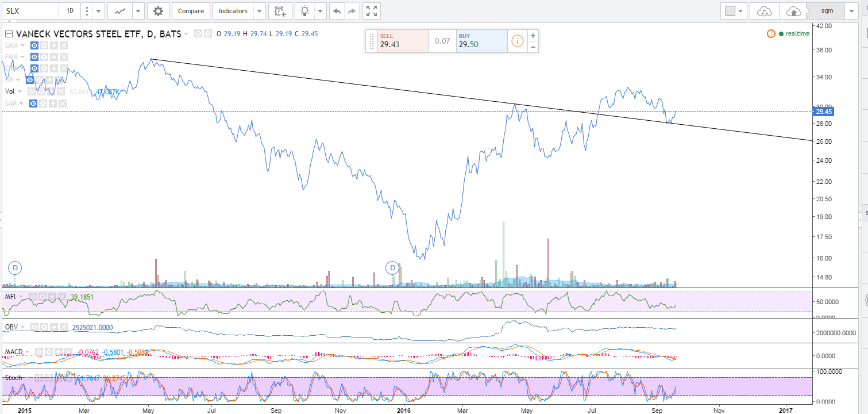Open chart properties gear in toolbar
The height and width of the screenshot is (414, 868).
point(158,11)
